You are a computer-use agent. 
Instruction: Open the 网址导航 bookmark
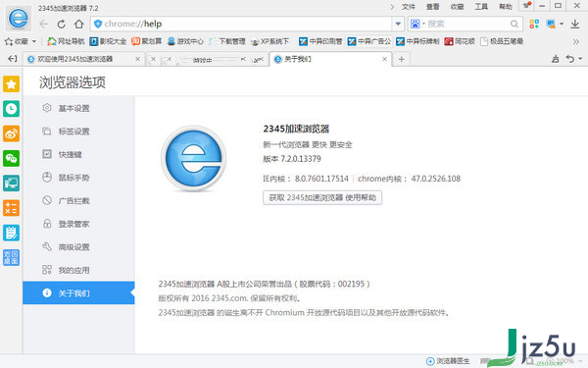[x=66, y=41]
